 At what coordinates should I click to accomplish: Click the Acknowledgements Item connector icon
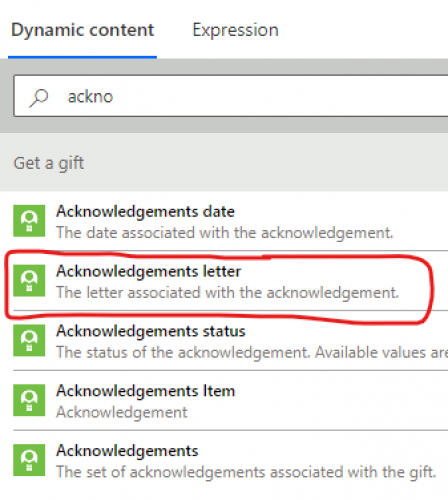click(29, 400)
